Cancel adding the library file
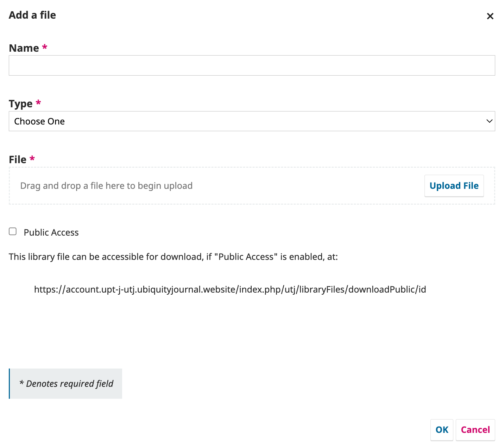 pyautogui.click(x=475, y=430)
